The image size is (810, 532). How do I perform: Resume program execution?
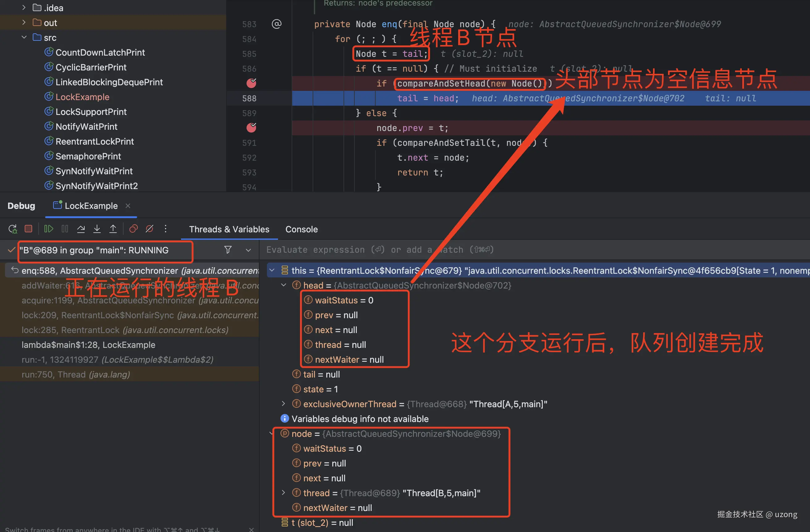pos(49,229)
